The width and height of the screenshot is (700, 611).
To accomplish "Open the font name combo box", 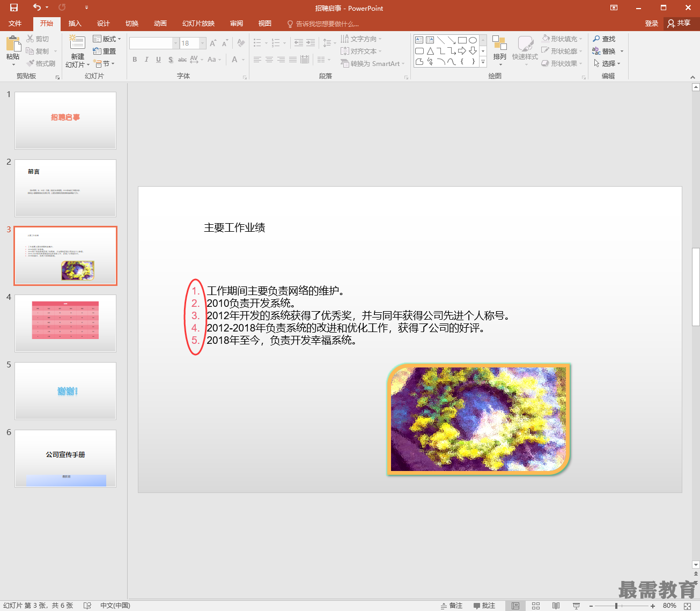I will pos(154,43).
